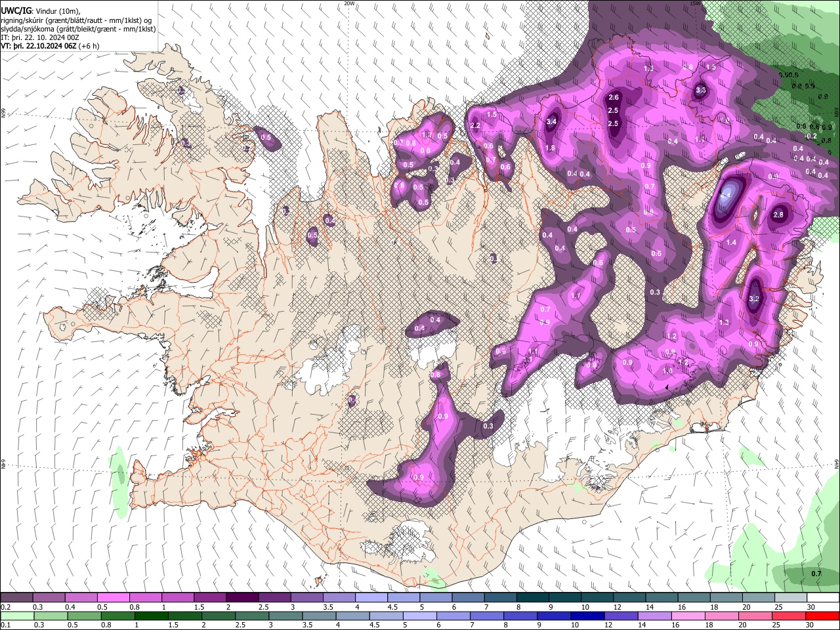Click the 'UWC/IG: Vindur (10m),' title line

coord(41,11)
